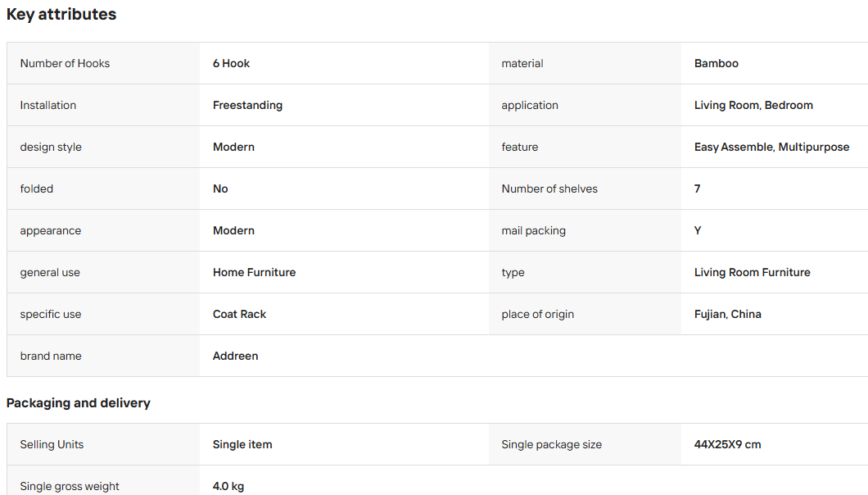868x495 pixels.
Task: Click the Key attributes heading
Action: (x=61, y=15)
